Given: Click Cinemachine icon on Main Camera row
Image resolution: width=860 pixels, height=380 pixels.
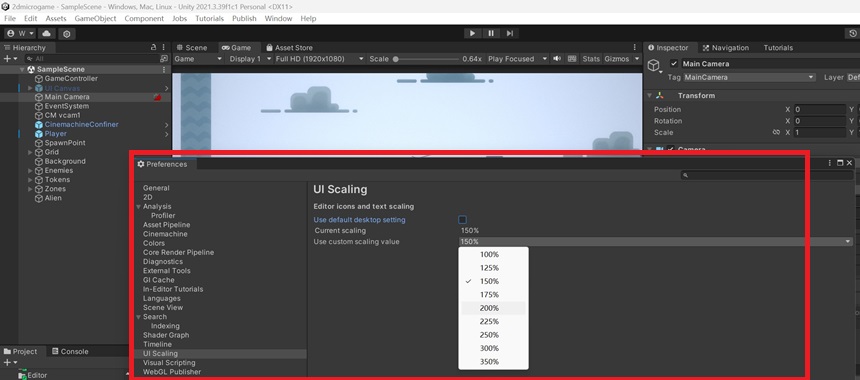Looking at the screenshot, I should click(x=157, y=97).
